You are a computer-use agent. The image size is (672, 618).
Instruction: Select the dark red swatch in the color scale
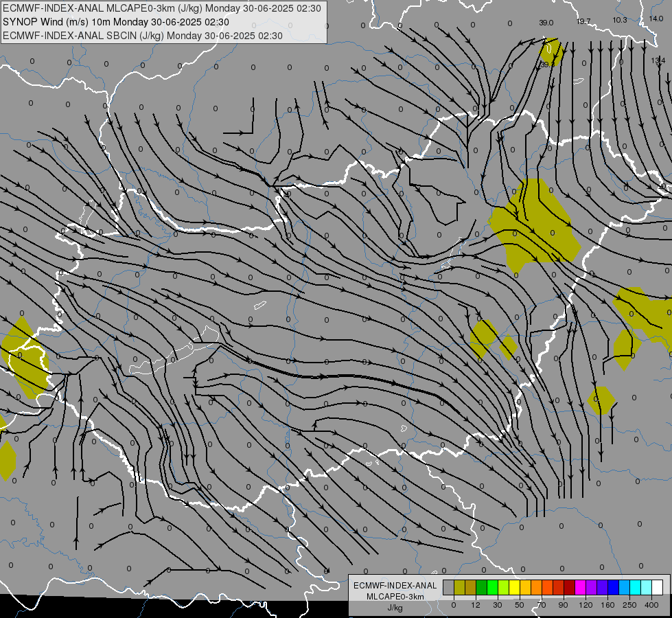pos(569,587)
